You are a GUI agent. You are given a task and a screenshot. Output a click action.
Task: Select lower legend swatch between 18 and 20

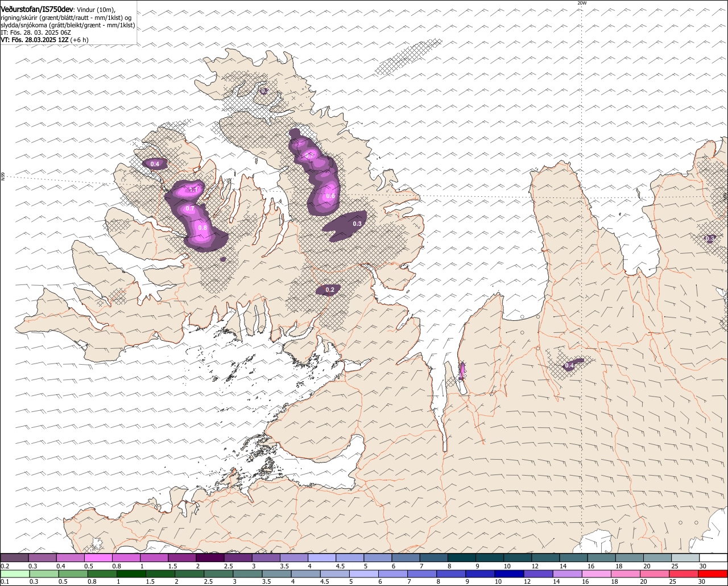point(627,574)
